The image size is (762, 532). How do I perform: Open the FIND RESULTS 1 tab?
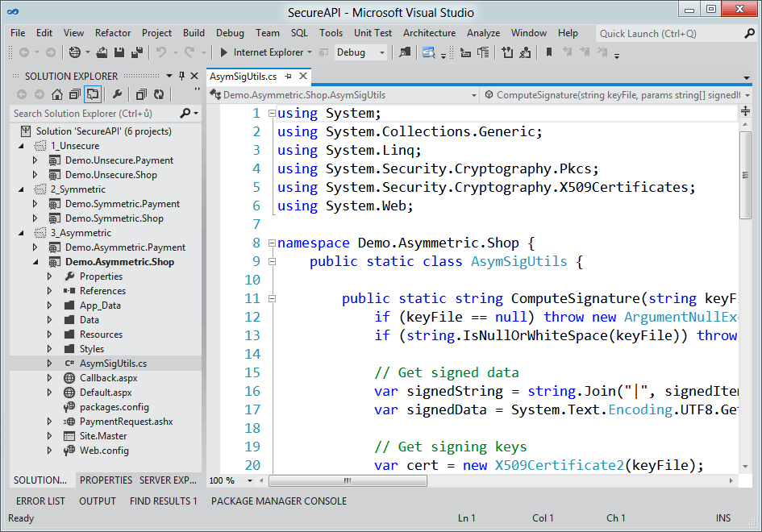coord(163,501)
